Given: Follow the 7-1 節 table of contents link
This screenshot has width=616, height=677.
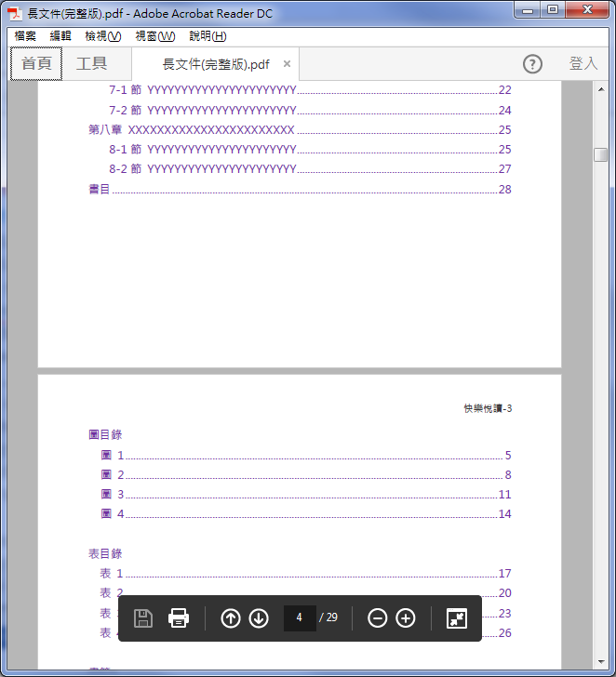Looking at the screenshot, I should [310, 90].
